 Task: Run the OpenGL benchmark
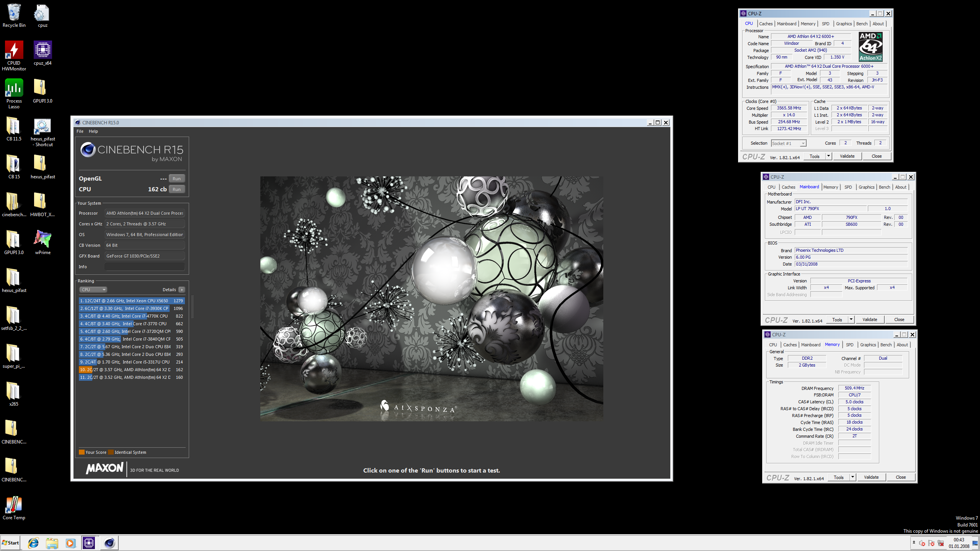pyautogui.click(x=176, y=179)
